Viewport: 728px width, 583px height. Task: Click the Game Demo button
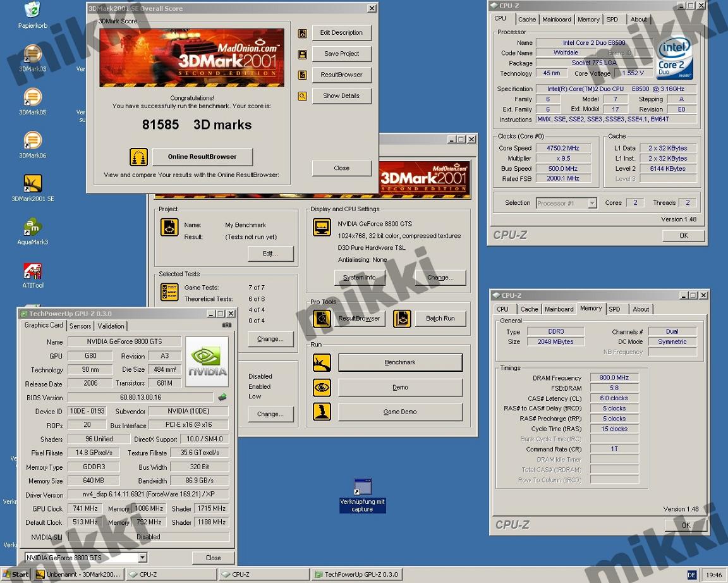pos(400,412)
